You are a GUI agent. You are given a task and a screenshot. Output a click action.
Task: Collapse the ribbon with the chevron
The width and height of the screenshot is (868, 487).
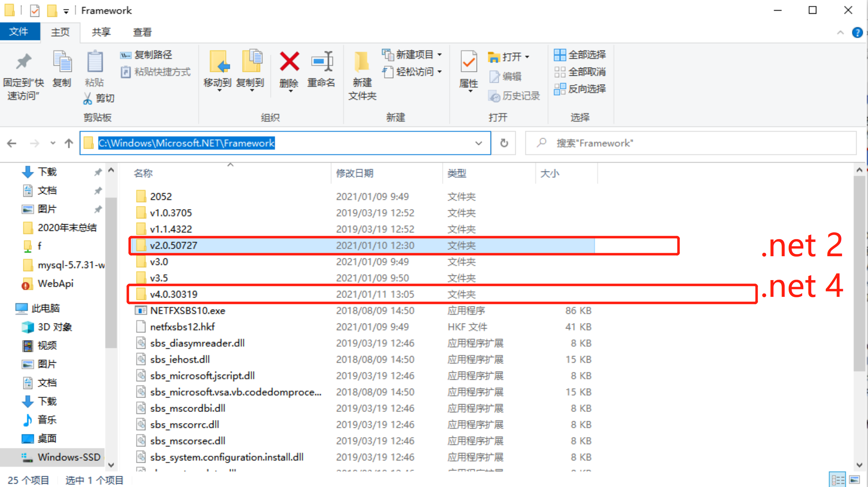click(x=840, y=32)
